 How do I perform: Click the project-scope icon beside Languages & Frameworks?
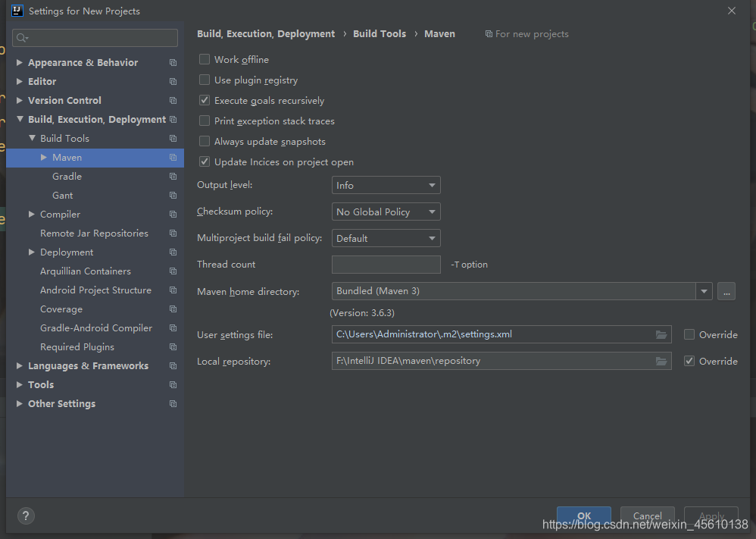tap(173, 365)
